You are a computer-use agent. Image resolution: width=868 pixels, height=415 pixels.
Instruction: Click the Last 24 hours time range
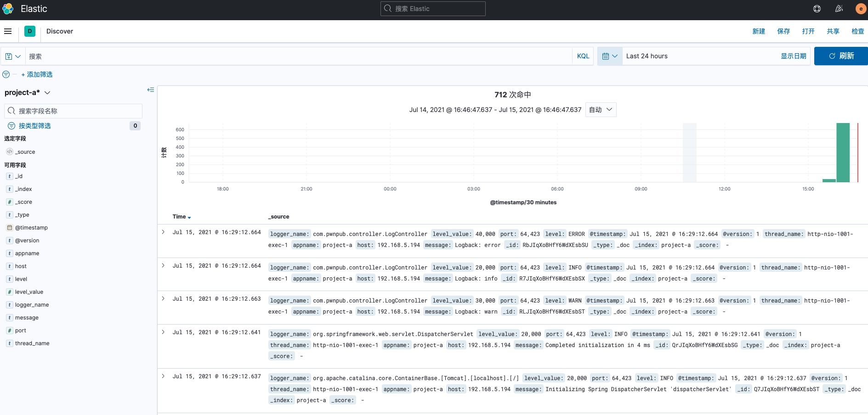coord(647,56)
